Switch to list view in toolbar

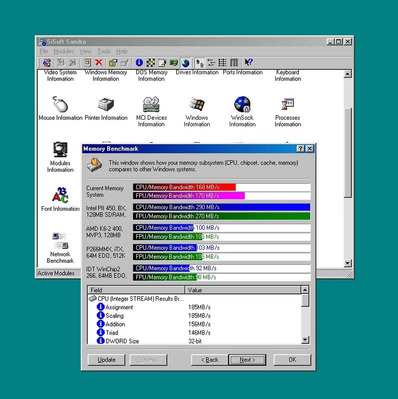pos(222,62)
